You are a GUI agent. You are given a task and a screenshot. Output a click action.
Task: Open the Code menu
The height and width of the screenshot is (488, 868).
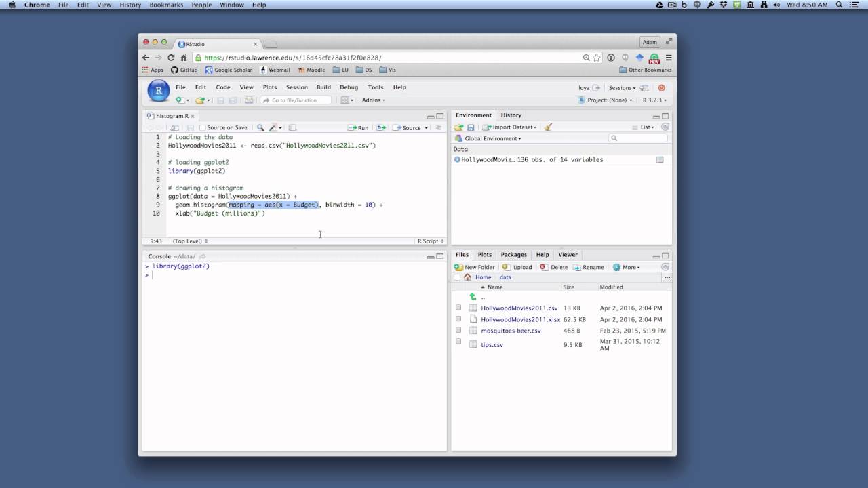pos(223,87)
